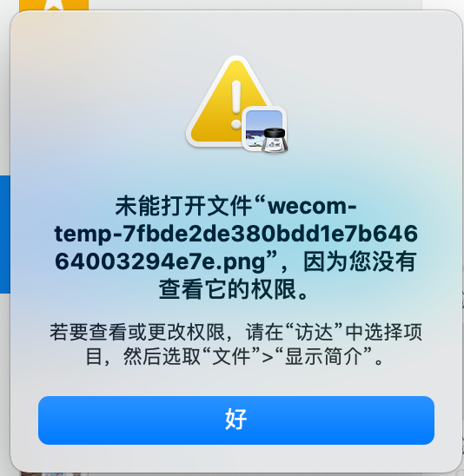Click the yellow star icon behind the dialog
This screenshot has height=476, width=464.
pyautogui.click(x=54, y=5)
